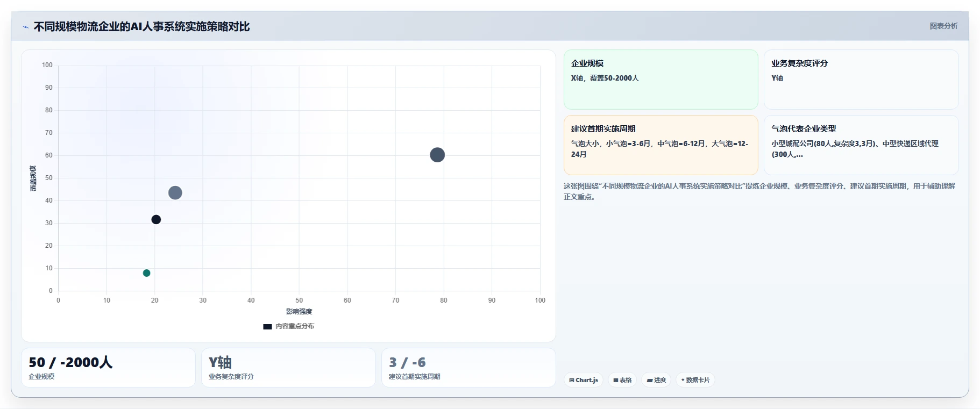
Task: Toggle the 内容重点分布 legend item
Action: point(289,326)
